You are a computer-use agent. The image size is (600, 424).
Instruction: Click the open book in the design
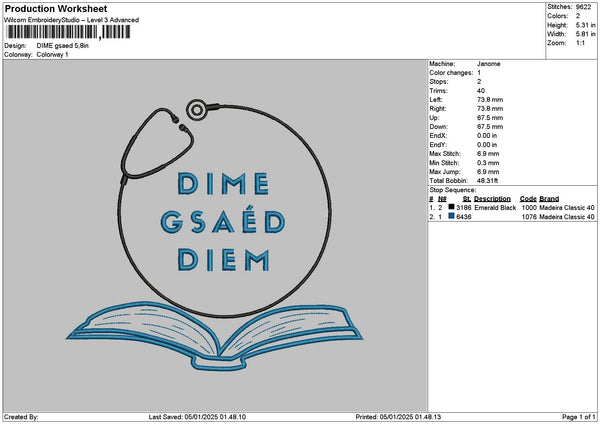click(x=215, y=336)
